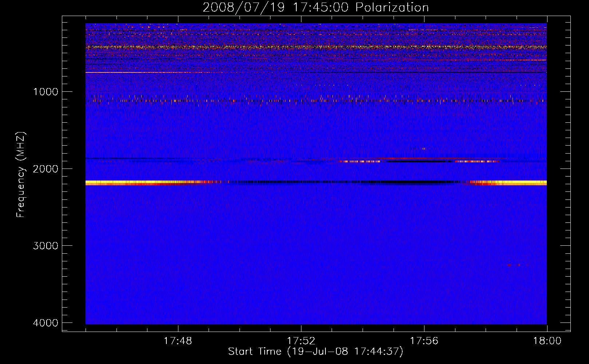Screen dimensions: 589x364
Task: Click the 17:56 time tick label
Action: (x=424, y=341)
